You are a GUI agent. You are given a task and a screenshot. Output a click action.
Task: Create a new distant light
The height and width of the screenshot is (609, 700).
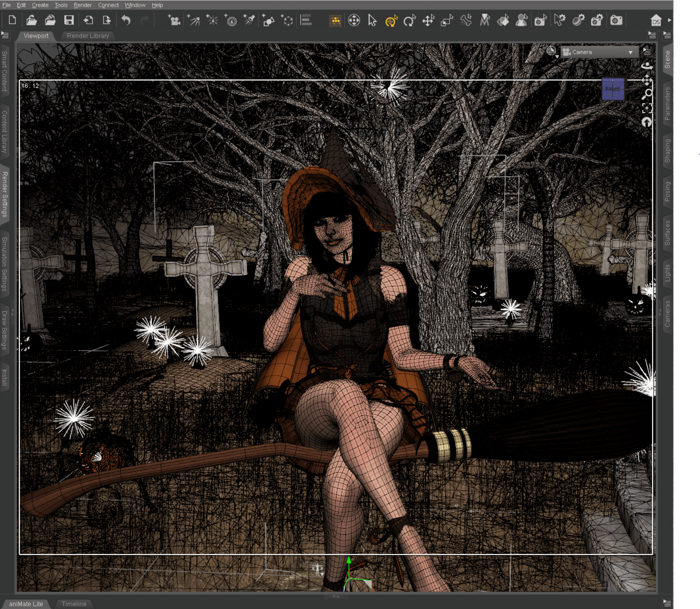(194, 20)
